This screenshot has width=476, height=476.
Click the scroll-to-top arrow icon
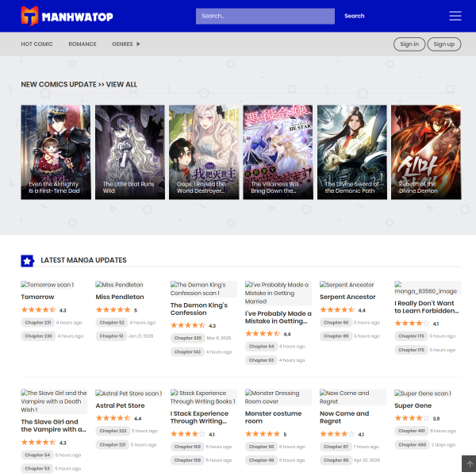(470, 464)
